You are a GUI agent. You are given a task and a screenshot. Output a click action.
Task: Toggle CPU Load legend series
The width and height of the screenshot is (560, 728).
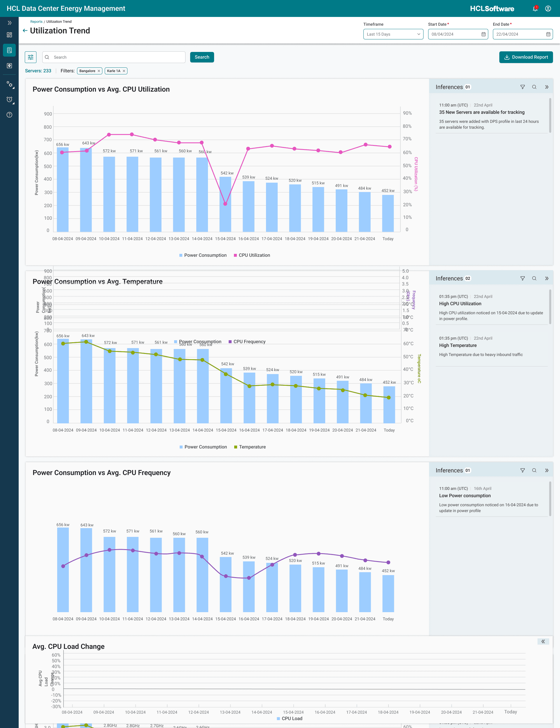coord(290,719)
